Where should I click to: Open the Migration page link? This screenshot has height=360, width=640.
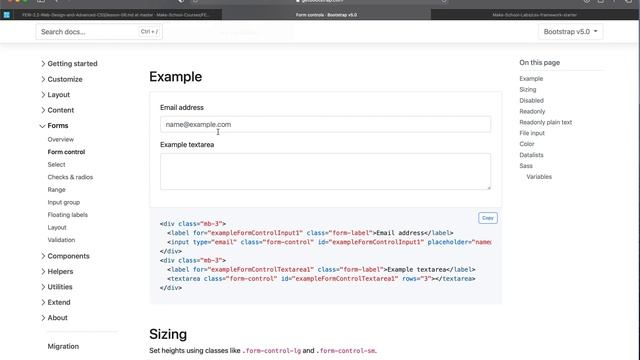coord(63,346)
